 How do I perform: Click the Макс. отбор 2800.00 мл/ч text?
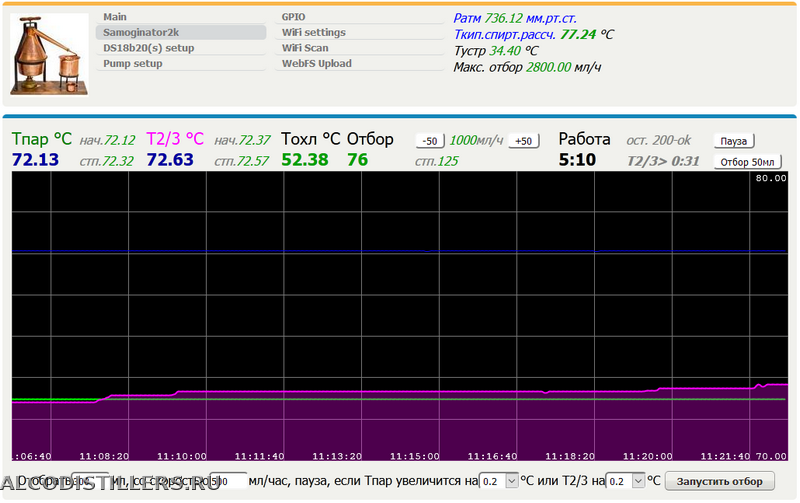point(527,67)
